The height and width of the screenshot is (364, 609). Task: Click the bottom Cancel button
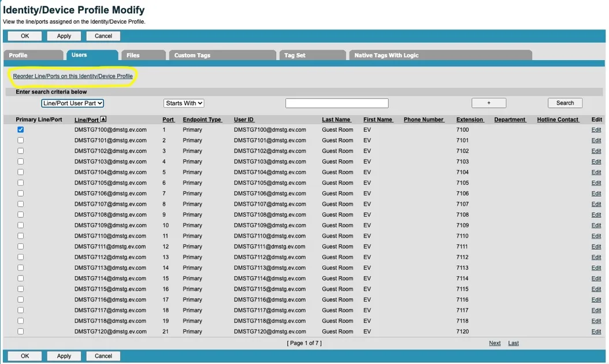coord(103,356)
